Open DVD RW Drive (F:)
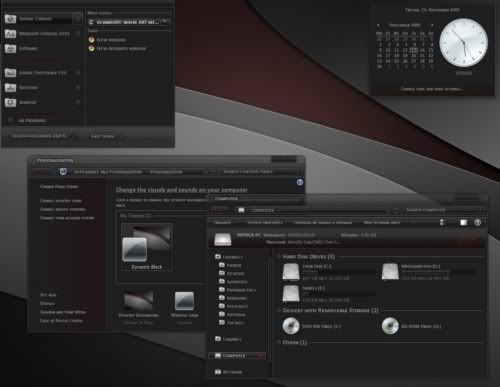The image size is (500, 387). 312,326
